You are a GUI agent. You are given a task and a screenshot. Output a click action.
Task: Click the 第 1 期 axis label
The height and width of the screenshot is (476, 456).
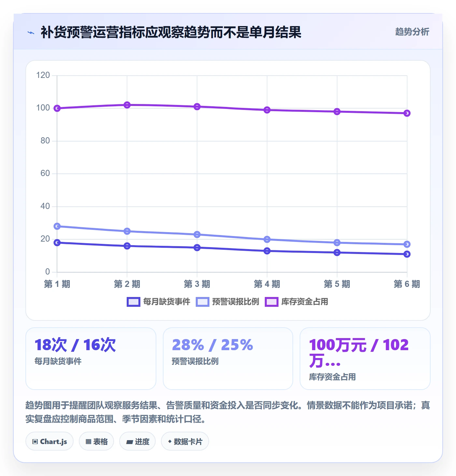point(57,284)
